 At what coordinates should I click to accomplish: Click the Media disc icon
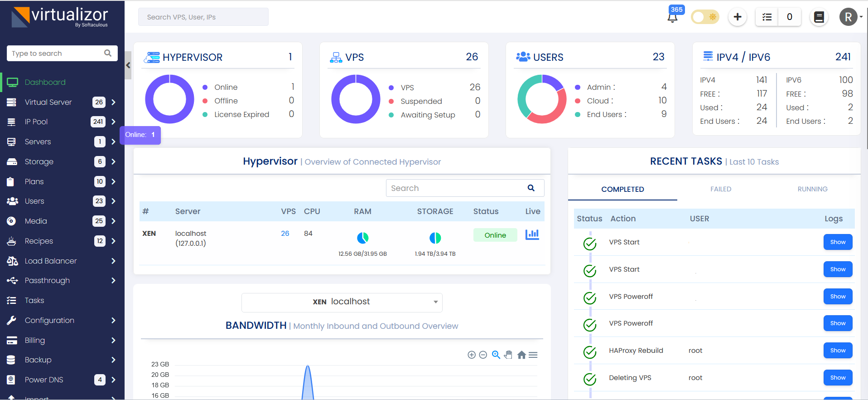click(11, 221)
